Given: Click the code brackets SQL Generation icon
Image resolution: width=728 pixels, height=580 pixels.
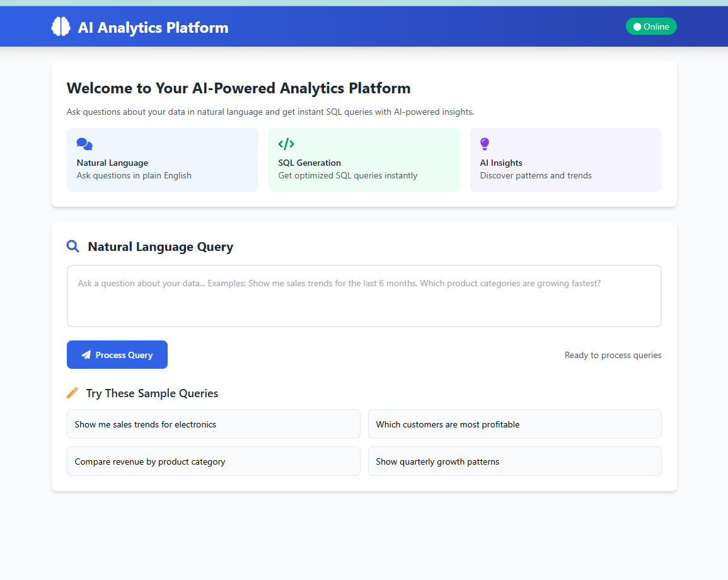Looking at the screenshot, I should coord(286,144).
